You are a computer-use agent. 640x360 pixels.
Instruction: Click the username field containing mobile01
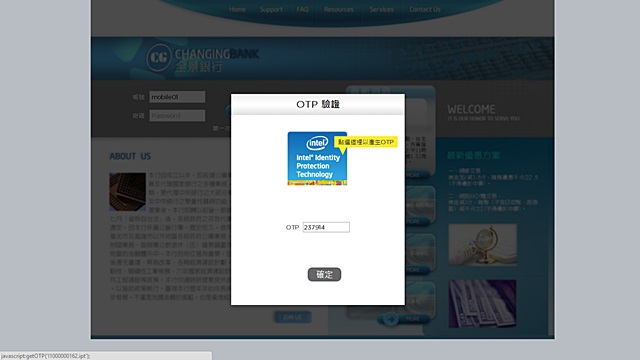177,97
